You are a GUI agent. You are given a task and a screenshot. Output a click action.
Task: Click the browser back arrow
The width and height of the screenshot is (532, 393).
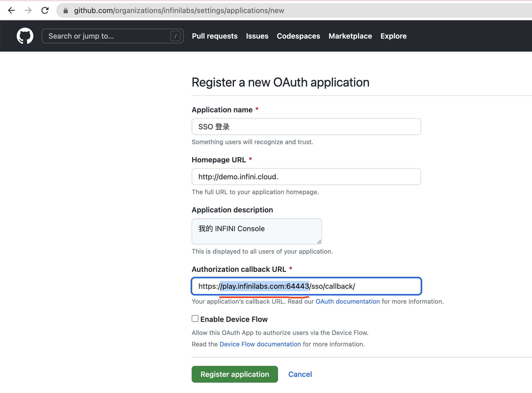click(x=11, y=10)
